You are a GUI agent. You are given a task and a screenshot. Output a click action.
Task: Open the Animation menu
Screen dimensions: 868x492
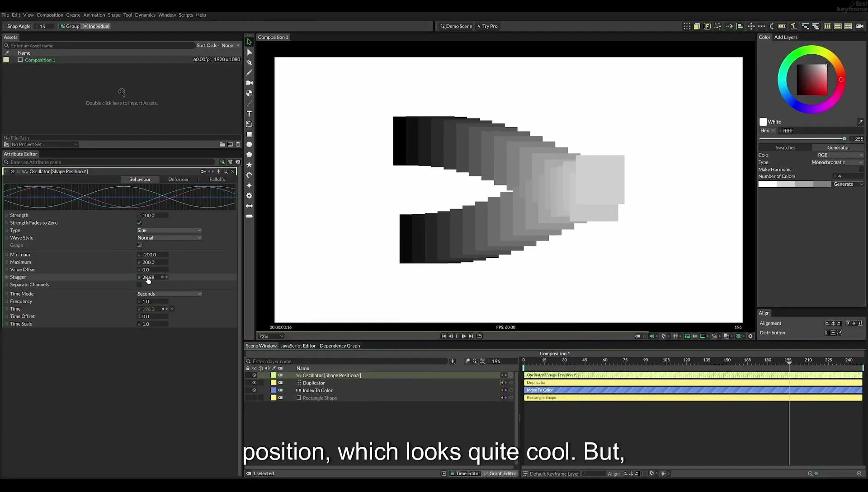coord(94,15)
